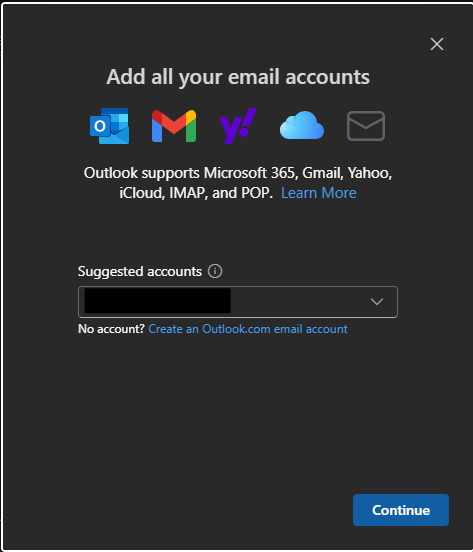Screen dimensions: 473x552
Task: Open the Learn More link
Action: pyautogui.click(x=319, y=193)
